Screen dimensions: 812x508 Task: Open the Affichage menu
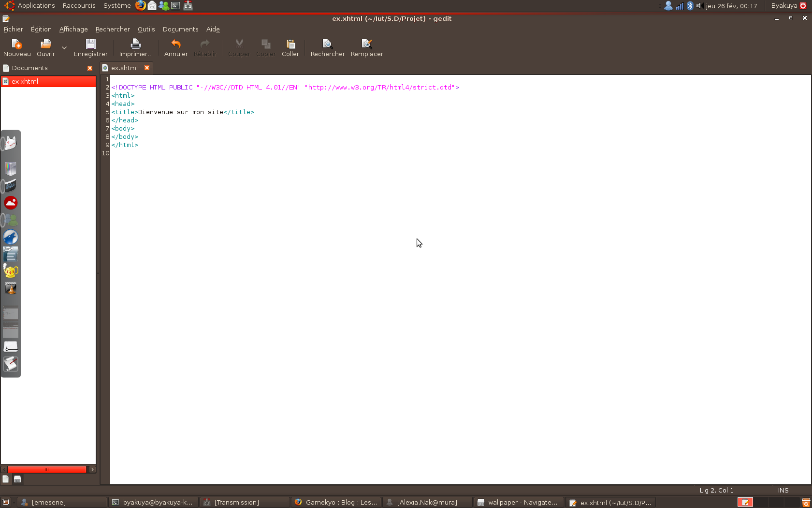73,30
